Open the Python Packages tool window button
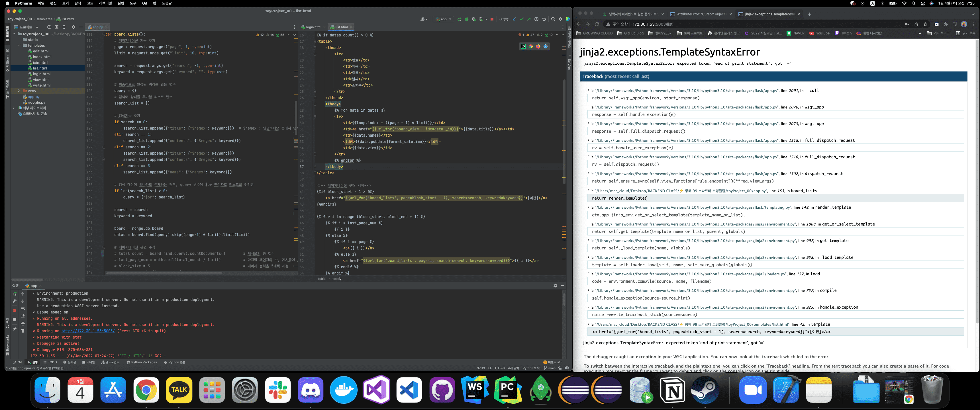The image size is (980, 410). (x=142, y=362)
